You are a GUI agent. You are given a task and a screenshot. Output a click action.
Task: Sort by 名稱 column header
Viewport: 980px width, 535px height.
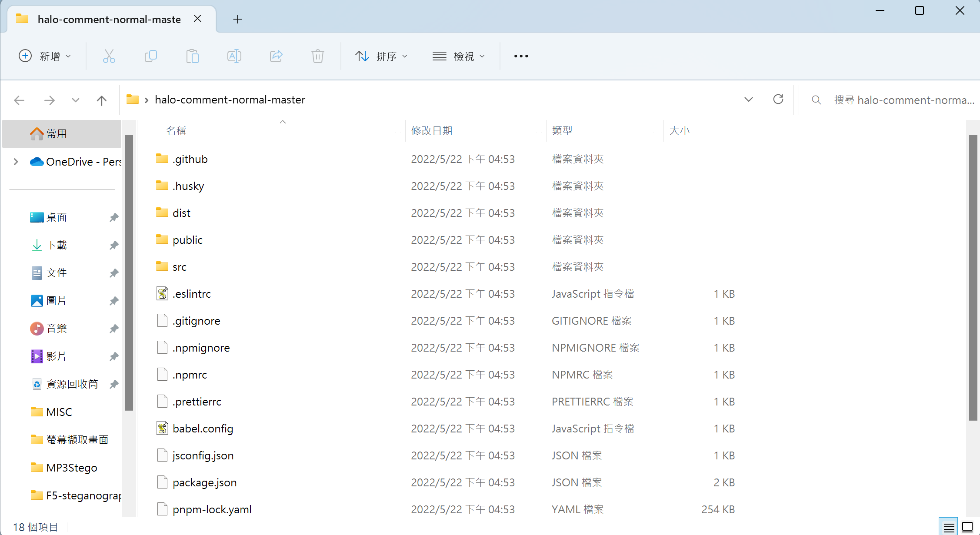(176, 131)
